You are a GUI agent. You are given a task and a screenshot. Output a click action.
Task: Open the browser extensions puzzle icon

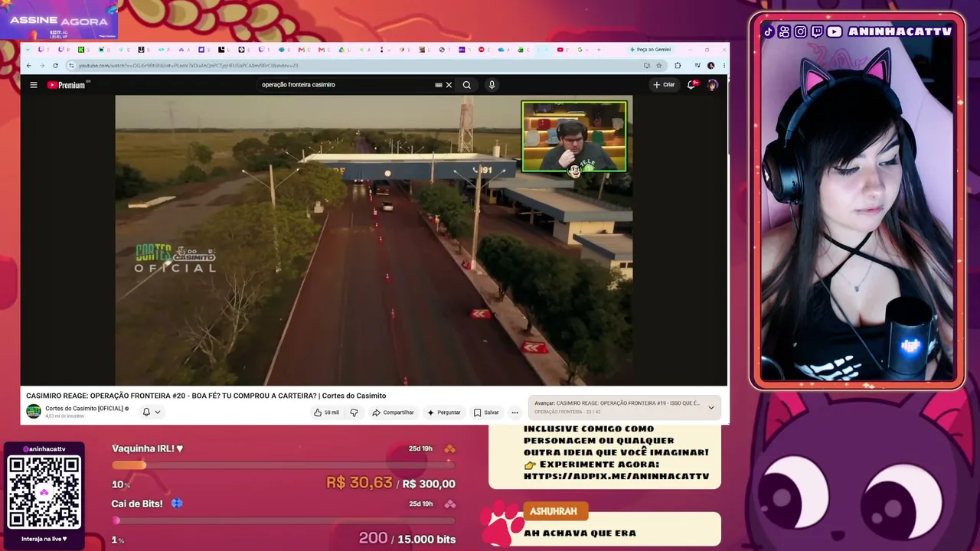(x=678, y=66)
